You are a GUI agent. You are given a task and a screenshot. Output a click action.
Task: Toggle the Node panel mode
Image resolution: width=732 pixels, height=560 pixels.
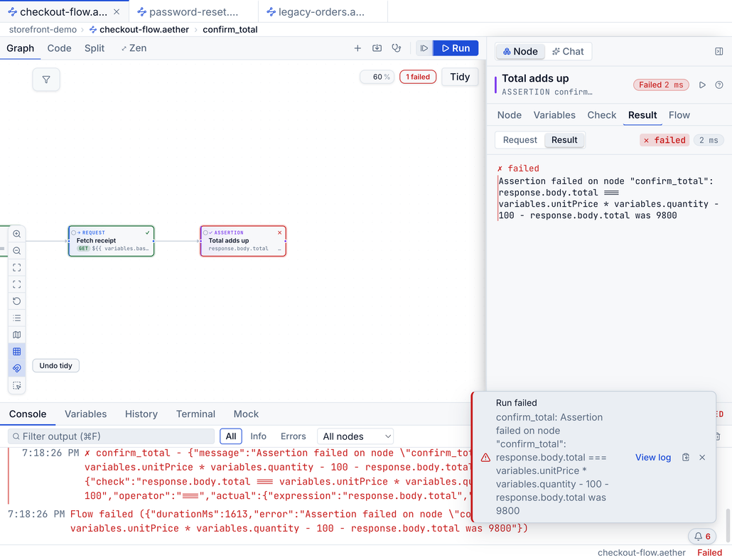[x=520, y=51]
